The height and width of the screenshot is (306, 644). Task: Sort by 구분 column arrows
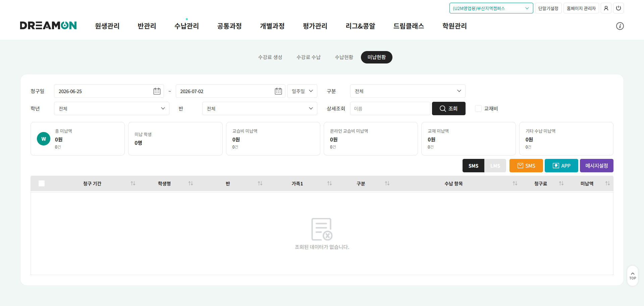click(387, 183)
